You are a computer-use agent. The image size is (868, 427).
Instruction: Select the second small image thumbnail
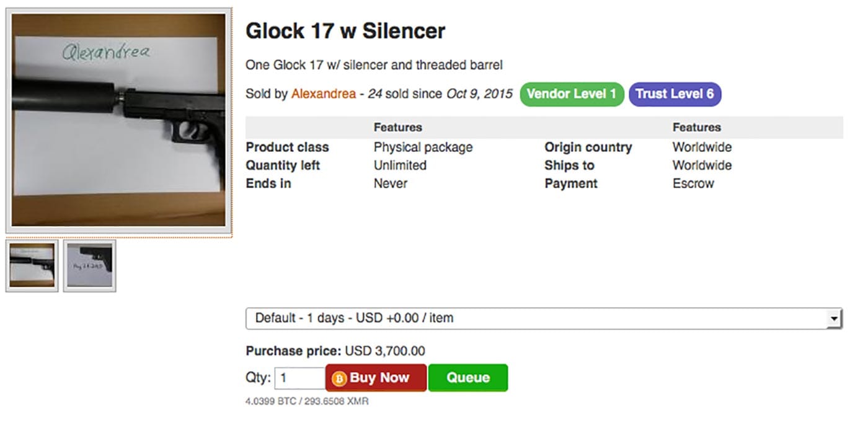pos(89,265)
